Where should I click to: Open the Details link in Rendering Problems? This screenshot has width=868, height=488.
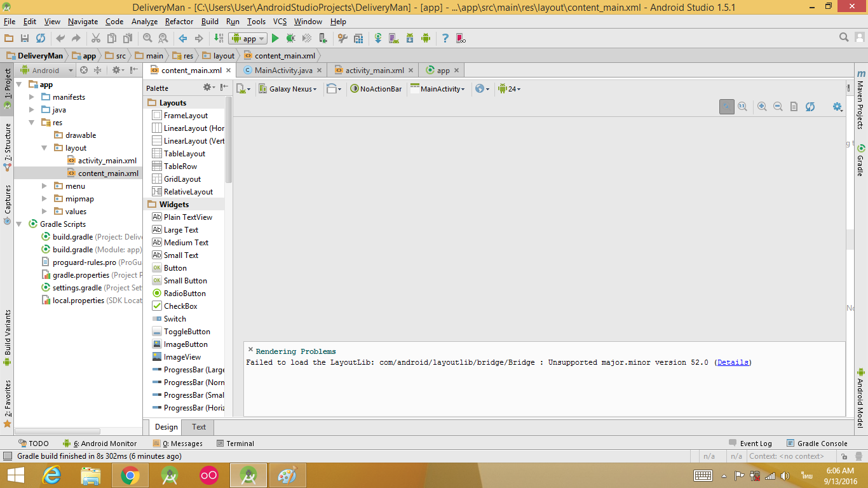tap(733, 362)
